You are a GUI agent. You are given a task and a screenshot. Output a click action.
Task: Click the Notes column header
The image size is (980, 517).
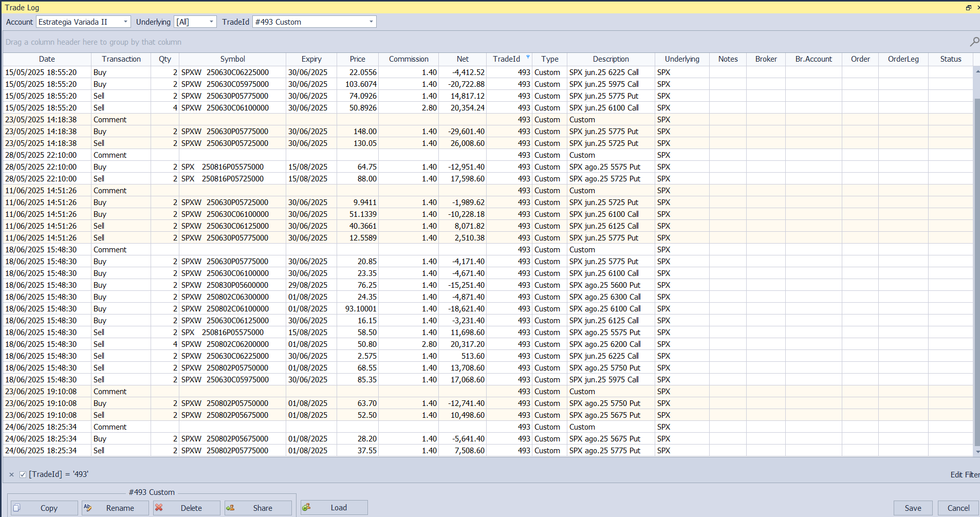(728, 59)
